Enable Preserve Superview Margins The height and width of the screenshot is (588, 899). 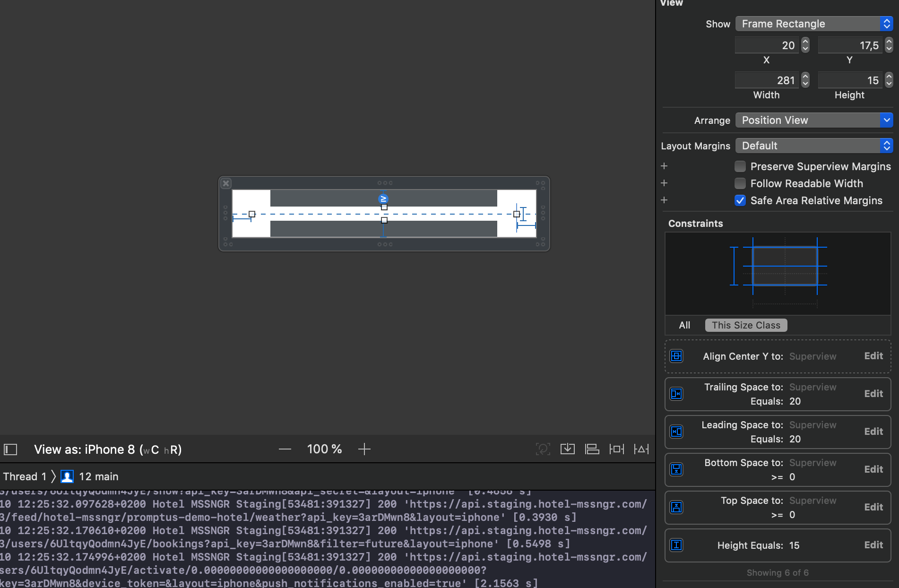[740, 166]
